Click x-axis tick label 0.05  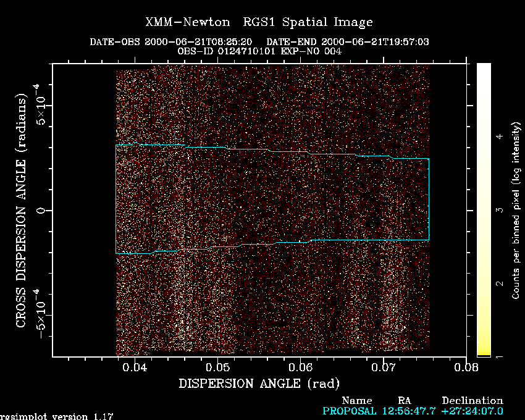[217, 367]
